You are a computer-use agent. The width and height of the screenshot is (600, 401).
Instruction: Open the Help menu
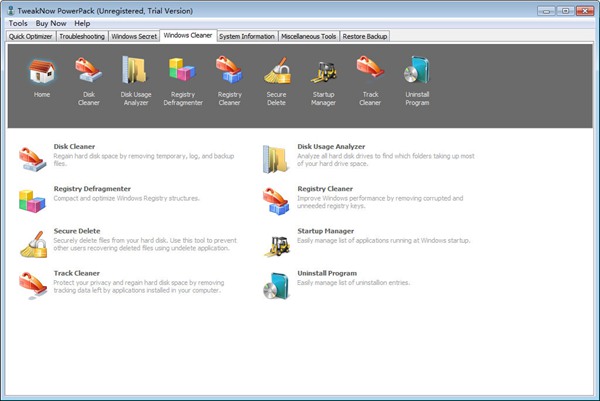click(82, 23)
